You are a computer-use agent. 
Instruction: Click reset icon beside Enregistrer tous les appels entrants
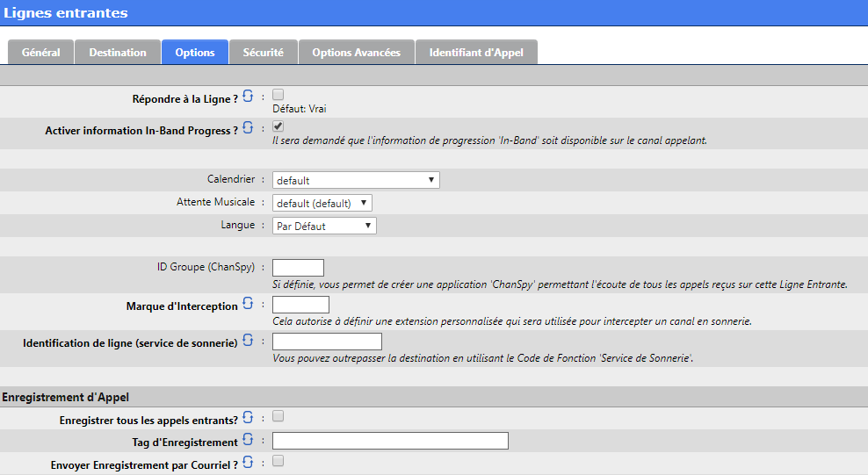click(x=248, y=418)
